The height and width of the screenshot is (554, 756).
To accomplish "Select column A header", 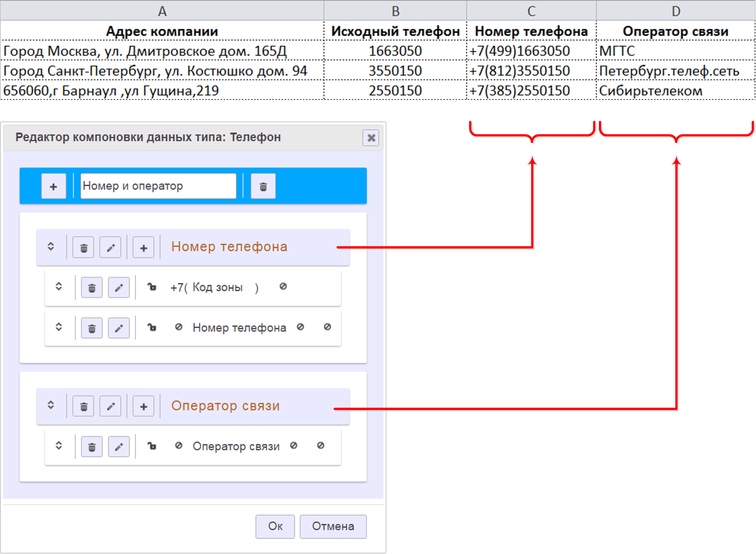I will (162, 11).
